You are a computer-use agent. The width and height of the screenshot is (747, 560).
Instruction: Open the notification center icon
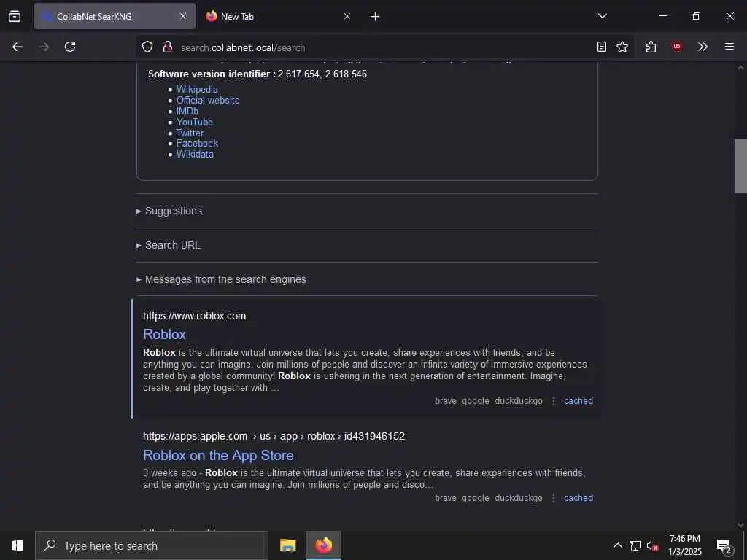coord(724,545)
